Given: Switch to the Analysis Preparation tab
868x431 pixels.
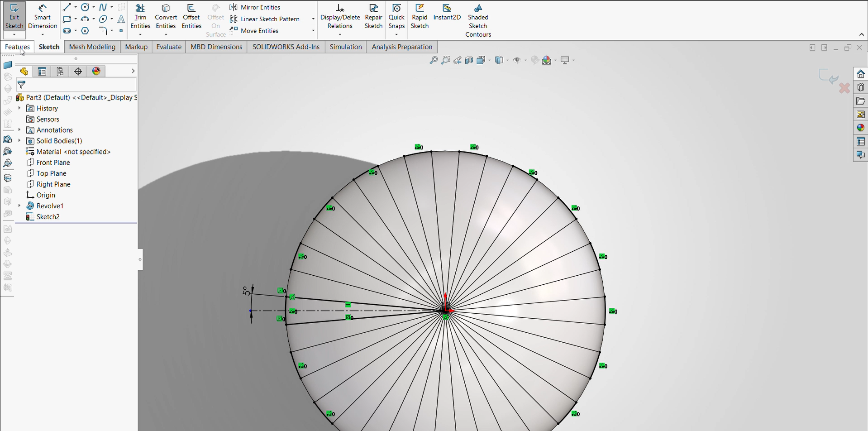Looking at the screenshot, I should pos(402,47).
